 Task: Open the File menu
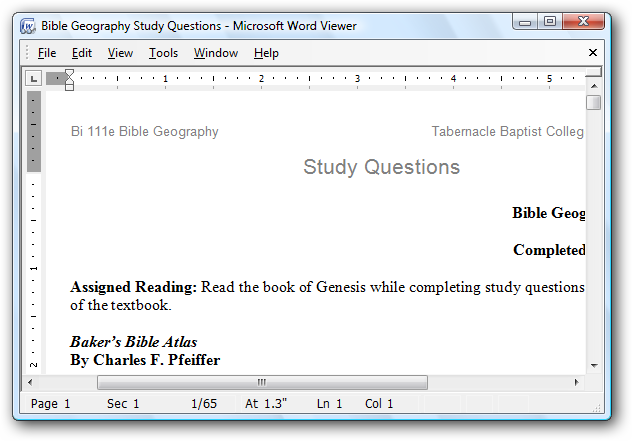pyautogui.click(x=47, y=53)
